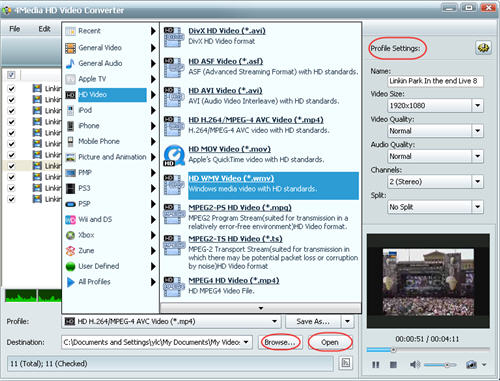This screenshot has height=381, width=500.
Task: Uncheck the third Linkin file checkbox
Action: (11, 111)
